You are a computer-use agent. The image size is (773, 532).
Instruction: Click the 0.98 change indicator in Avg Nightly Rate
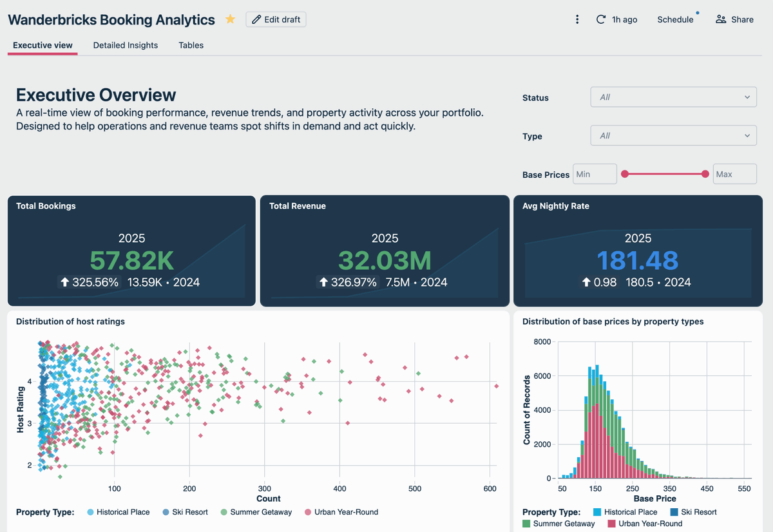point(600,282)
